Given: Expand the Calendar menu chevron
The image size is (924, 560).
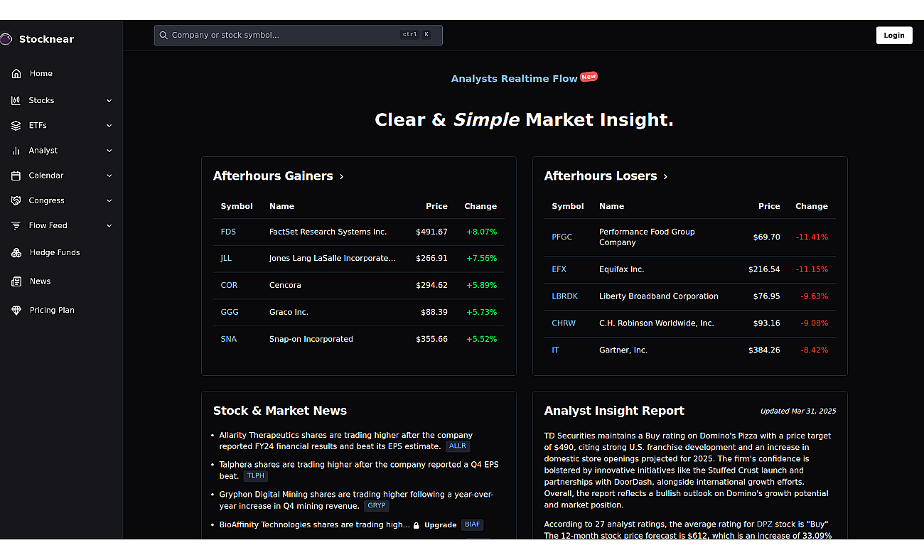Looking at the screenshot, I should pyautogui.click(x=109, y=176).
